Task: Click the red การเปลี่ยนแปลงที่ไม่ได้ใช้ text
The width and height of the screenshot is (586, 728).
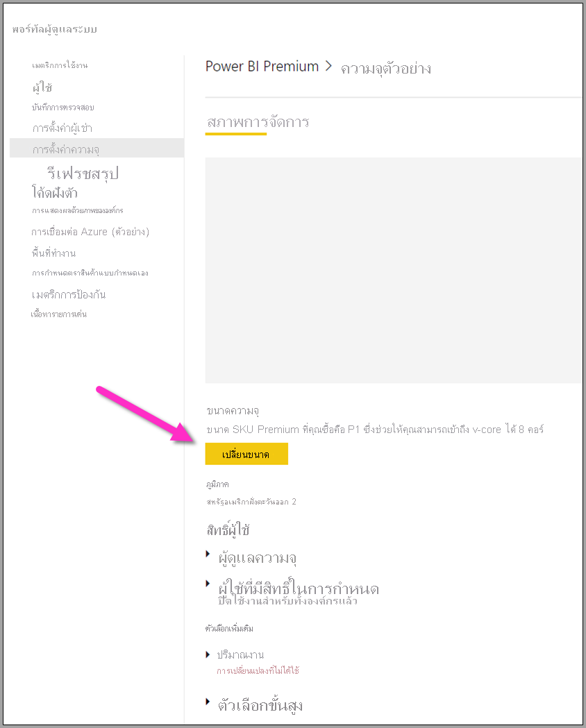Action: click(258, 670)
